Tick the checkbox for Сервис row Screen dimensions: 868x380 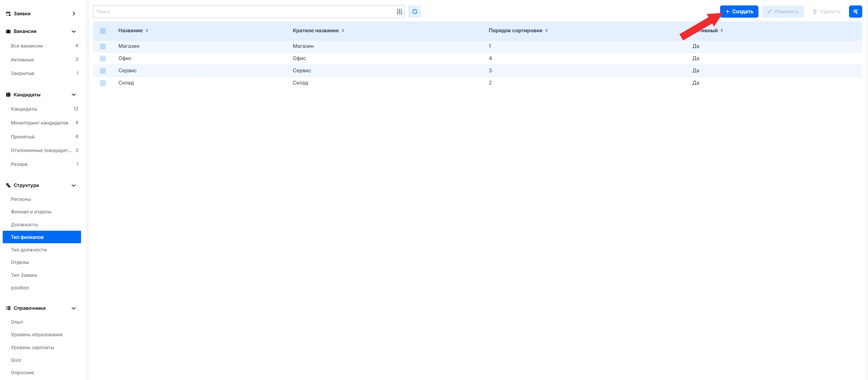point(103,71)
